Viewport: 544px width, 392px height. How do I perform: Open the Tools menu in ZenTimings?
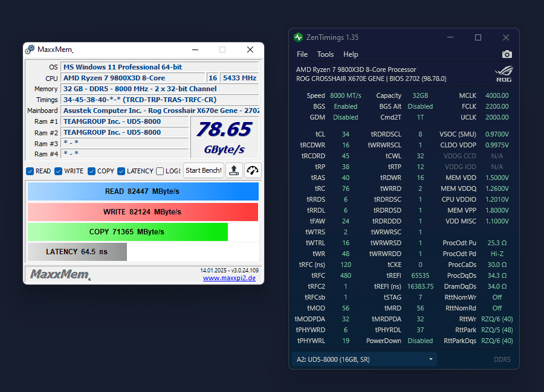coord(325,54)
